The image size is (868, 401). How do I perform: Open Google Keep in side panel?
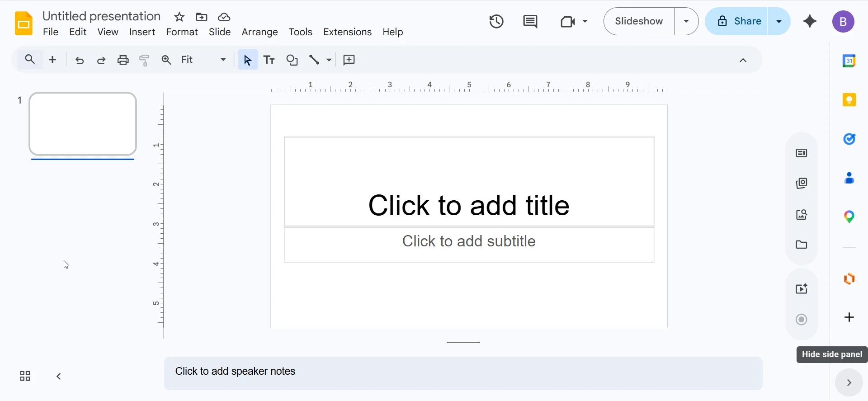[x=849, y=100]
